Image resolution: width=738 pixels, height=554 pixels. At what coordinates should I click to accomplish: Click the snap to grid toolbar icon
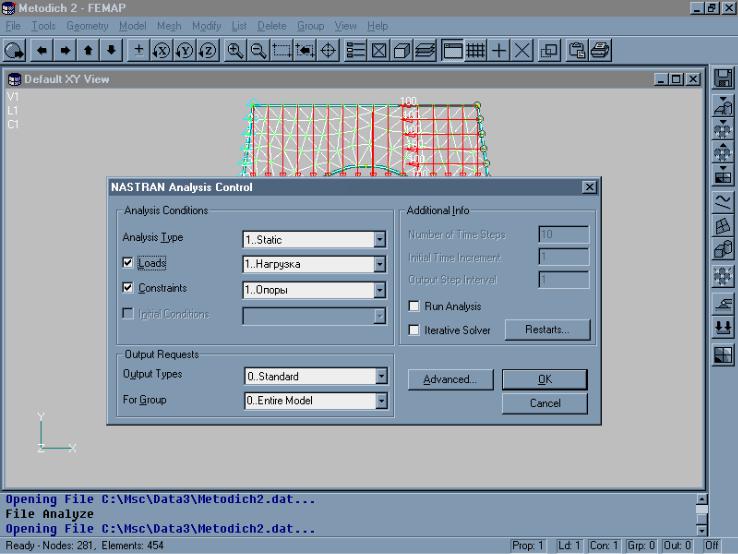click(475, 50)
